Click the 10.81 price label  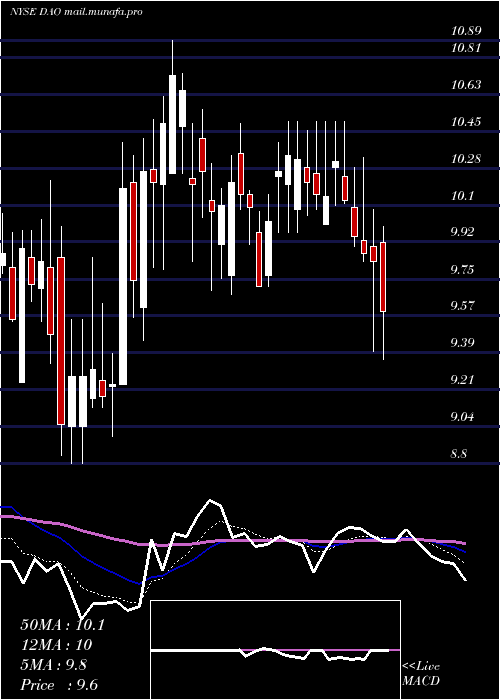tap(465, 47)
